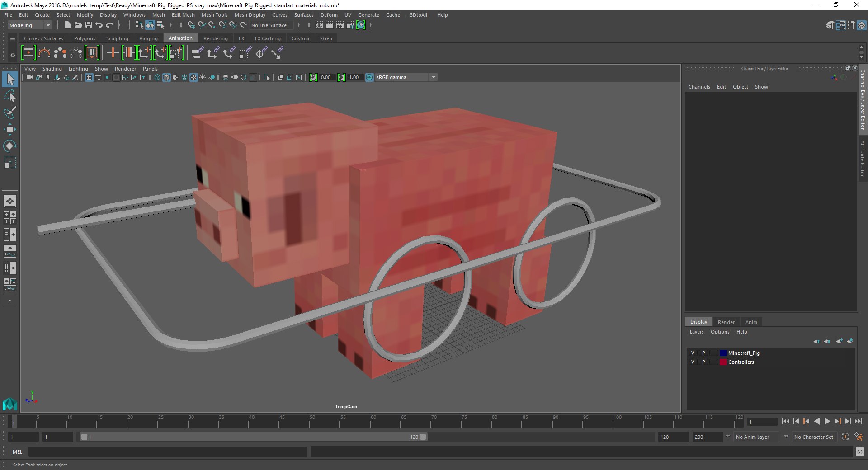Create new empty display layer

click(839, 341)
